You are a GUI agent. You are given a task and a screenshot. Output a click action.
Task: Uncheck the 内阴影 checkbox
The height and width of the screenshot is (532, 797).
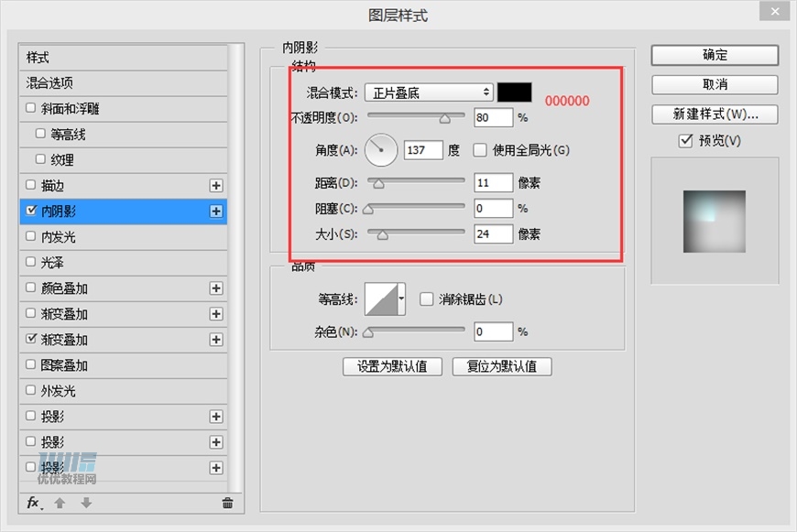coord(31,211)
